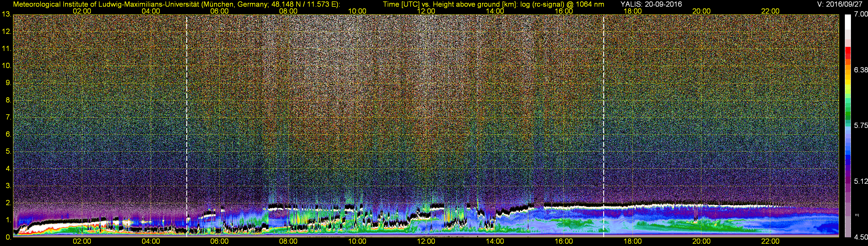Image resolution: width=868 pixels, height=246 pixels.
Task: Click the Meteorological Institute title text
Action: [x=176, y=4]
